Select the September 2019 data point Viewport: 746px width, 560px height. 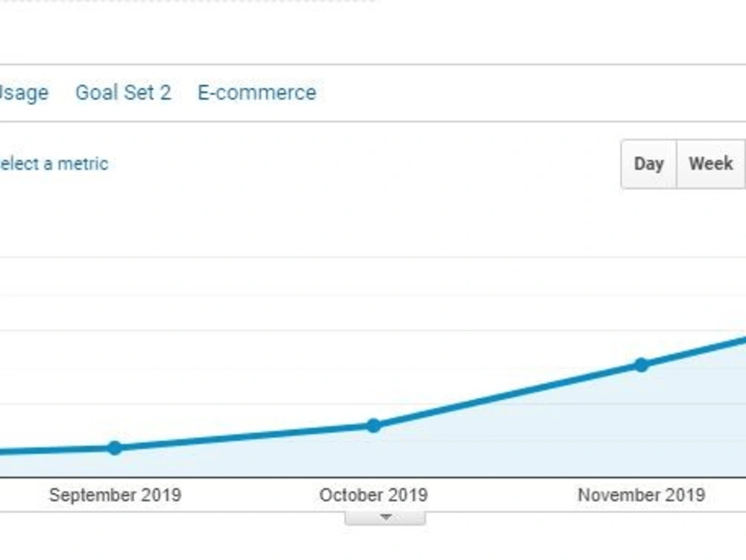tap(115, 447)
